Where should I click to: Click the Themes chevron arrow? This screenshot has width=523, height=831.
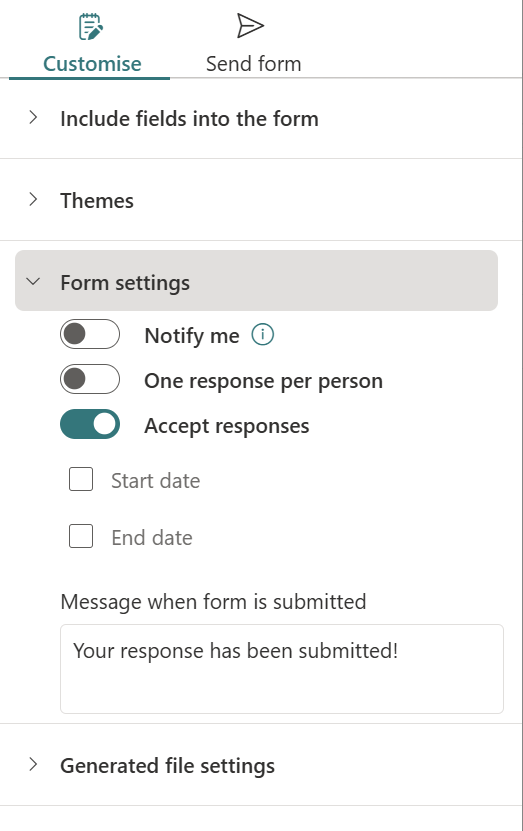(33, 200)
